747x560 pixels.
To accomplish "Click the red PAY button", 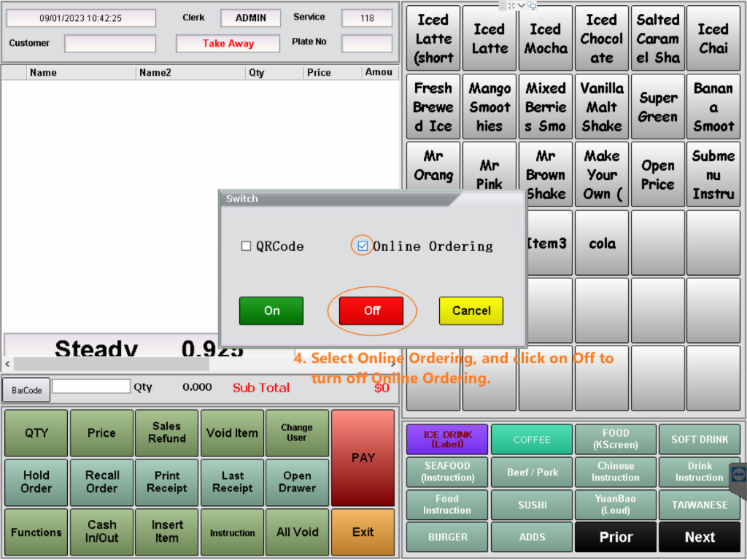I will [363, 457].
